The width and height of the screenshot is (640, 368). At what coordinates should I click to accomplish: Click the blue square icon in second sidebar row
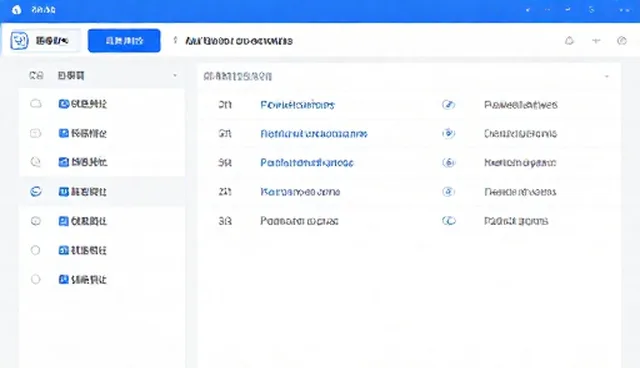(x=64, y=133)
